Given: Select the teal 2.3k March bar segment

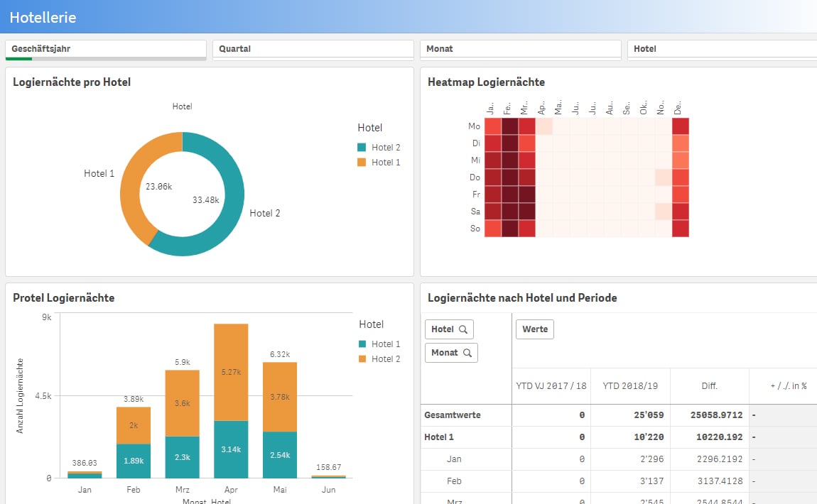Looking at the screenshot, I should coord(183,457).
